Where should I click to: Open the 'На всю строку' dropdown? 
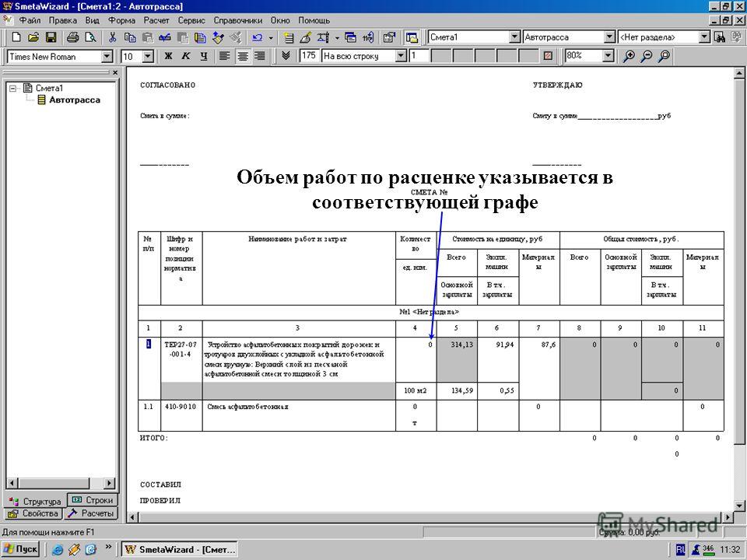pos(402,56)
